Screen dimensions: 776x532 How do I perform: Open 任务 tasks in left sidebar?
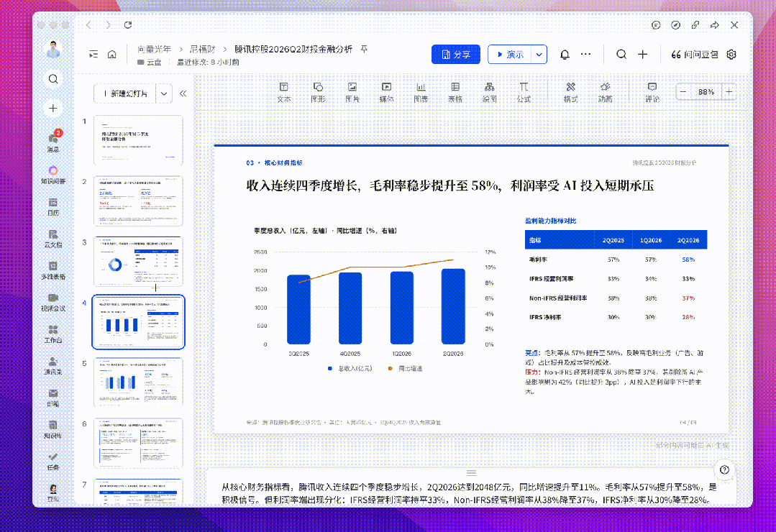(x=53, y=461)
